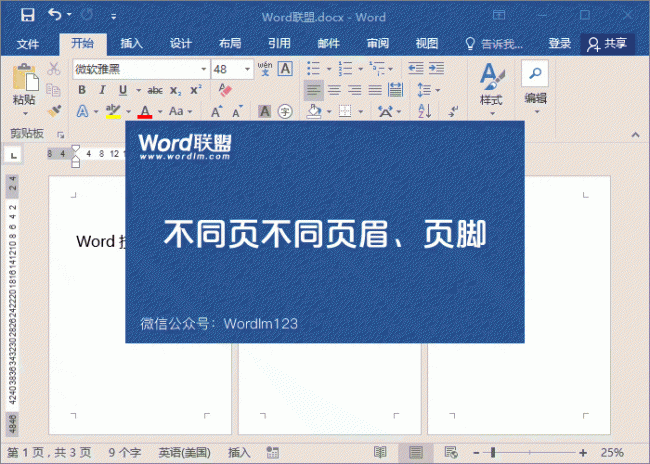Click the enclosed character 字 icon
Image resolution: width=650 pixels, height=464 pixels.
tap(285, 111)
